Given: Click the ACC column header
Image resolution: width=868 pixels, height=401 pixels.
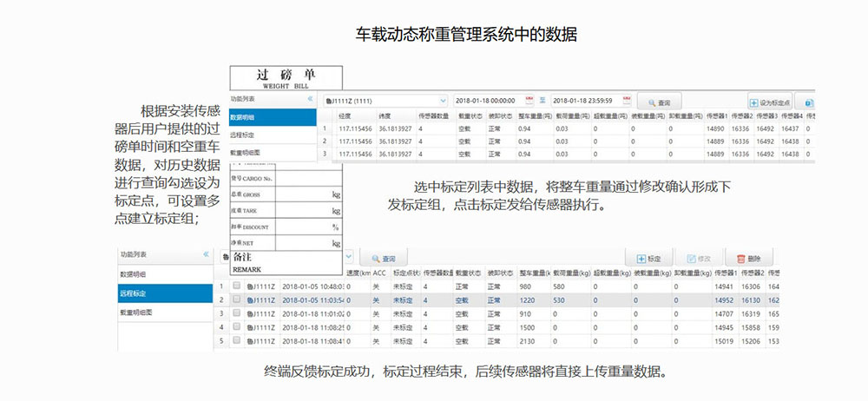Looking at the screenshot, I should tap(379, 273).
